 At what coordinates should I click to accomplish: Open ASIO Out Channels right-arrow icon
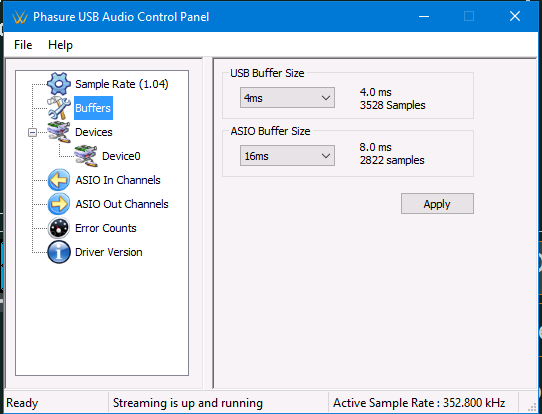(59, 204)
